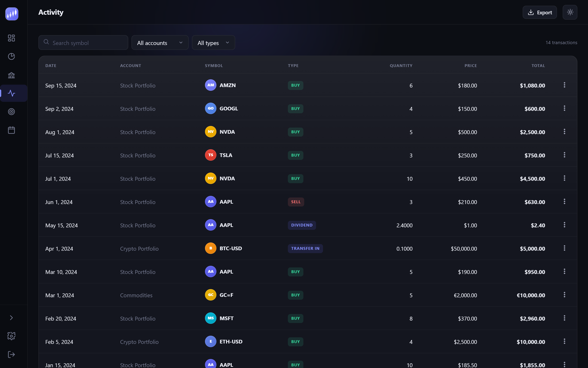The width and height of the screenshot is (588, 368).
Task: Open the pie chart holdings icon
Action: tap(11, 56)
